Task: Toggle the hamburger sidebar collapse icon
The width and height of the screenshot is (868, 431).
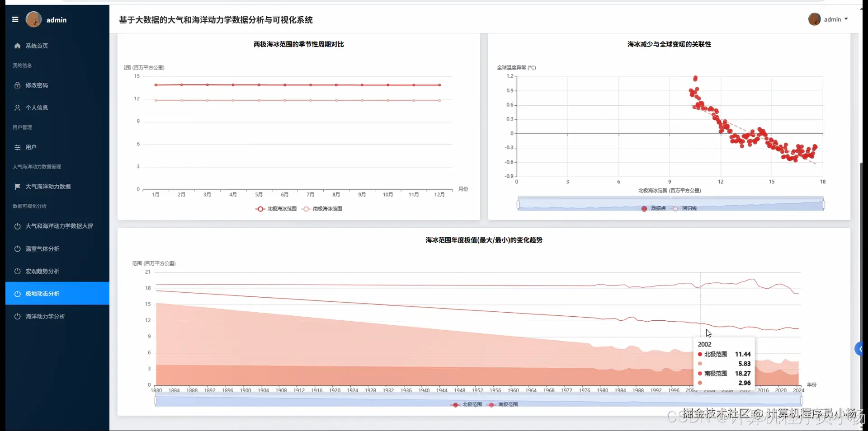Action: tap(15, 19)
